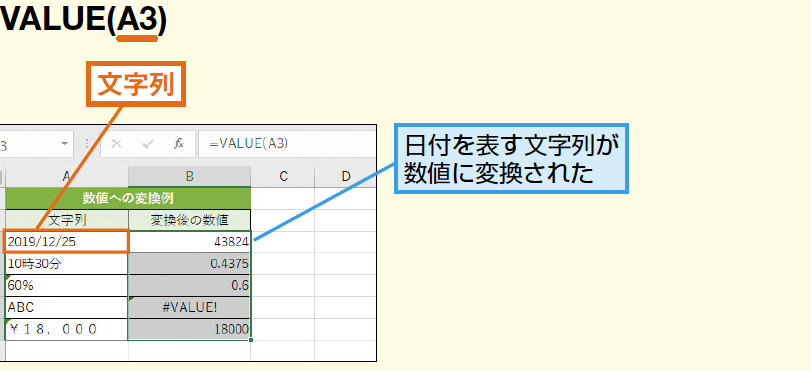811x371 pixels.
Task: Select cell with value 0.6
Action: [x=189, y=286]
